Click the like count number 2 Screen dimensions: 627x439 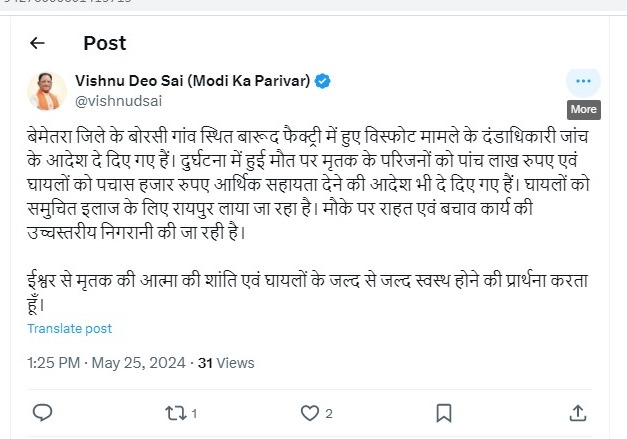tap(328, 413)
